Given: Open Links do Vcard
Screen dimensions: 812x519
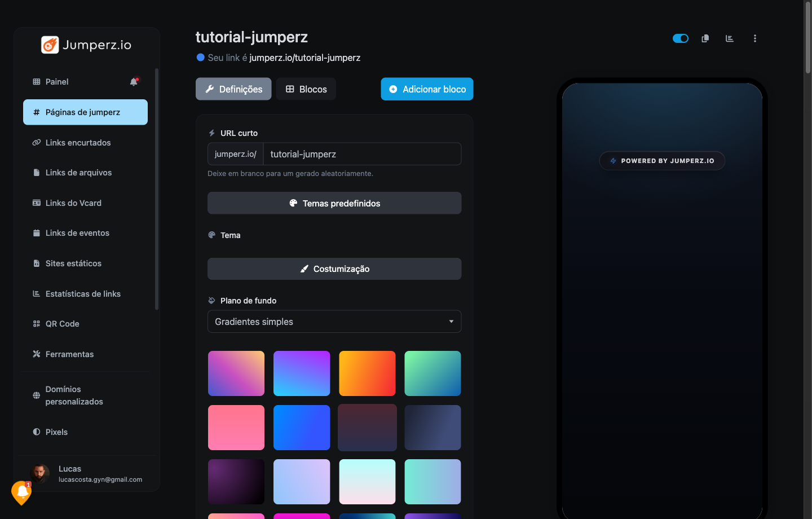Looking at the screenshot, I should click(x=85, y=203).
